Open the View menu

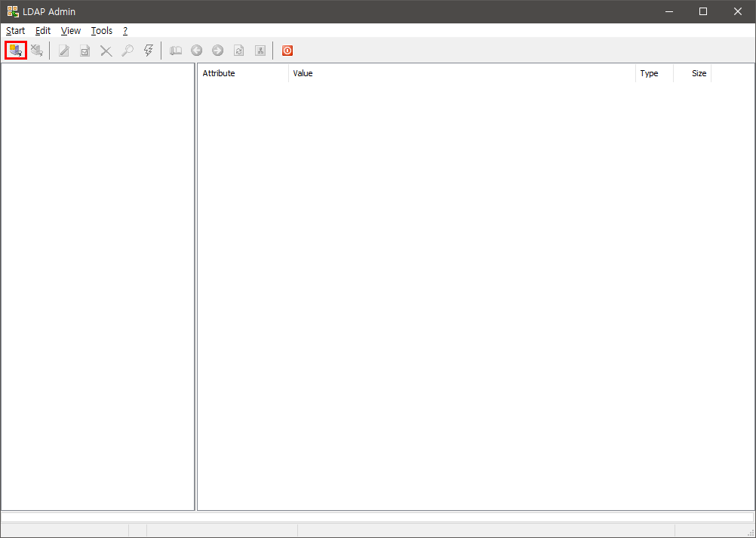click(x=71, y=31)
